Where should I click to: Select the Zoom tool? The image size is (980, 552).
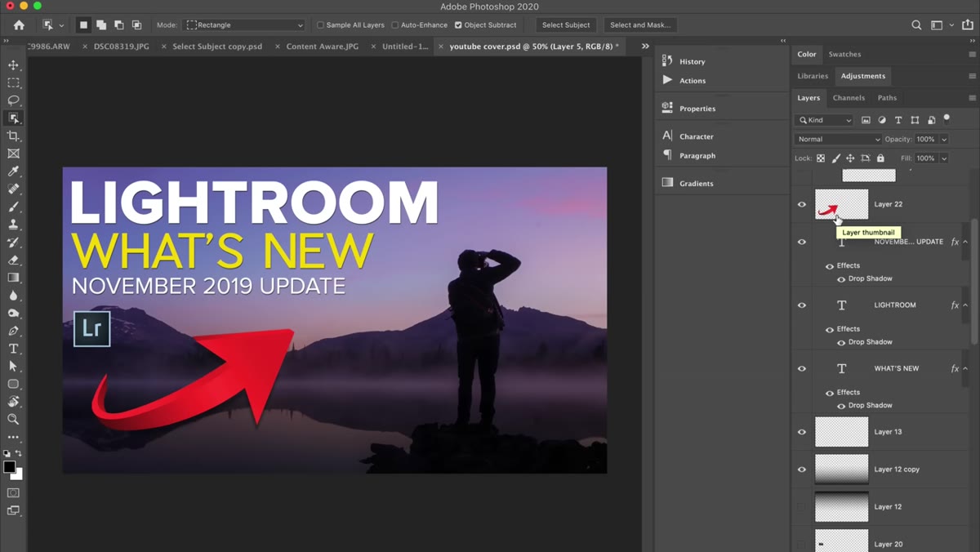tap(13, 419)
